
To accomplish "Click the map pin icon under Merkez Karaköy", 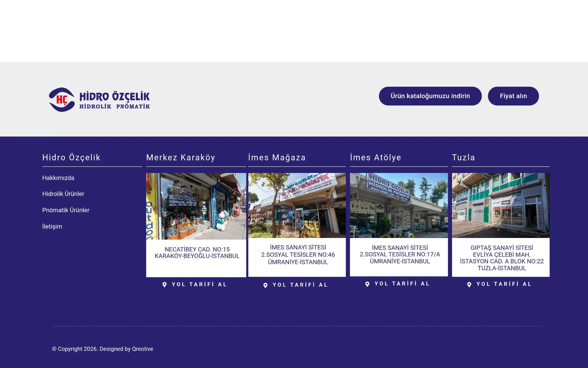I will click(x=164, y=285).
